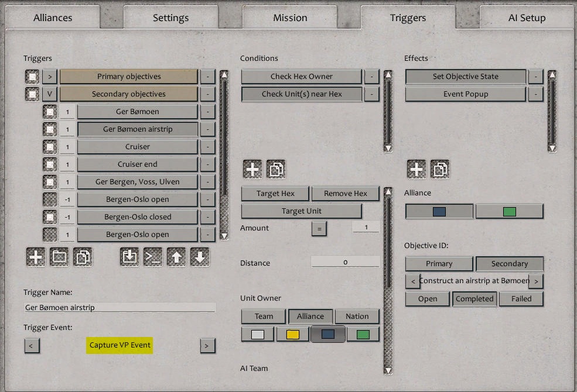Click the Amount value field
Image resolution: width=577 pixels, height=392 pixels.
coord(366,227)
